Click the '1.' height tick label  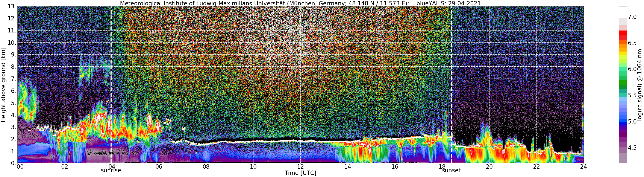[14, 151]
